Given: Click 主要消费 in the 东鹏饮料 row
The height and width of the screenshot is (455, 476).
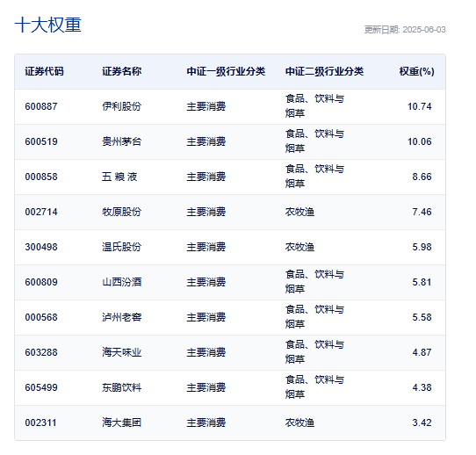Looking at the screenshot, I should (206, 387).
